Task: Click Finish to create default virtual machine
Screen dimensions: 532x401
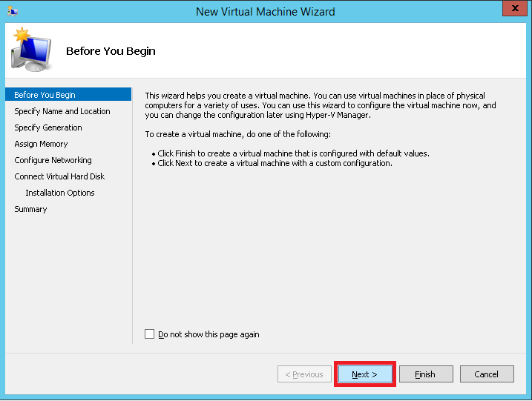Action: (426, 374)
